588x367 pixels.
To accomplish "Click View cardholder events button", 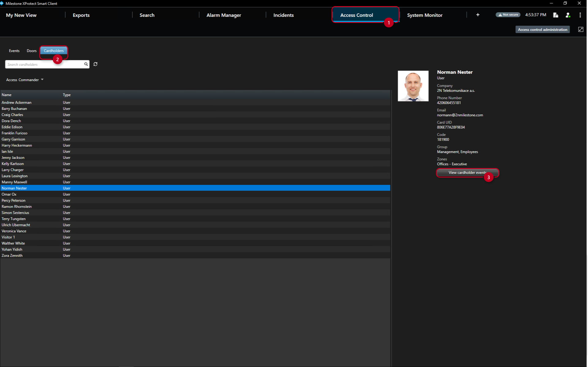I will click(x=467, y=173).
